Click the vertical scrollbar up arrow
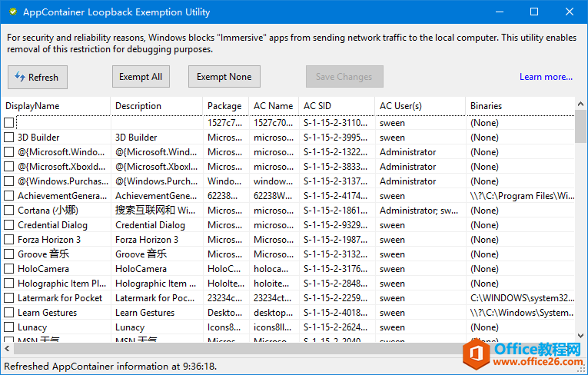Image resolution: width=588 pixels, height=375 pixels. [x=580, y=104]
